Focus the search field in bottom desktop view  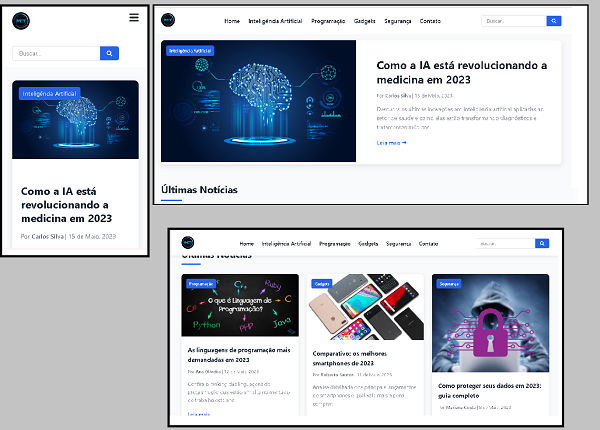505,243
